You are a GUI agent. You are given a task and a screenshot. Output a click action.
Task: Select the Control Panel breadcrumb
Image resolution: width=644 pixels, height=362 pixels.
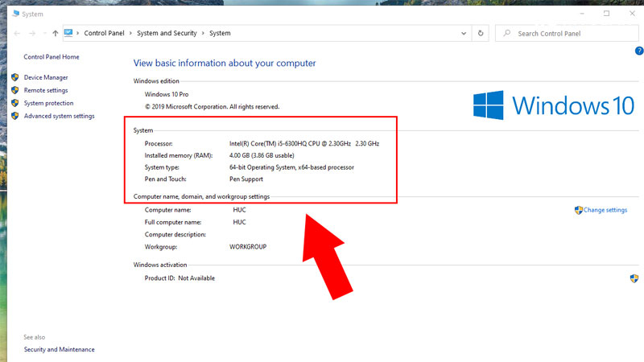pos(105,33)
